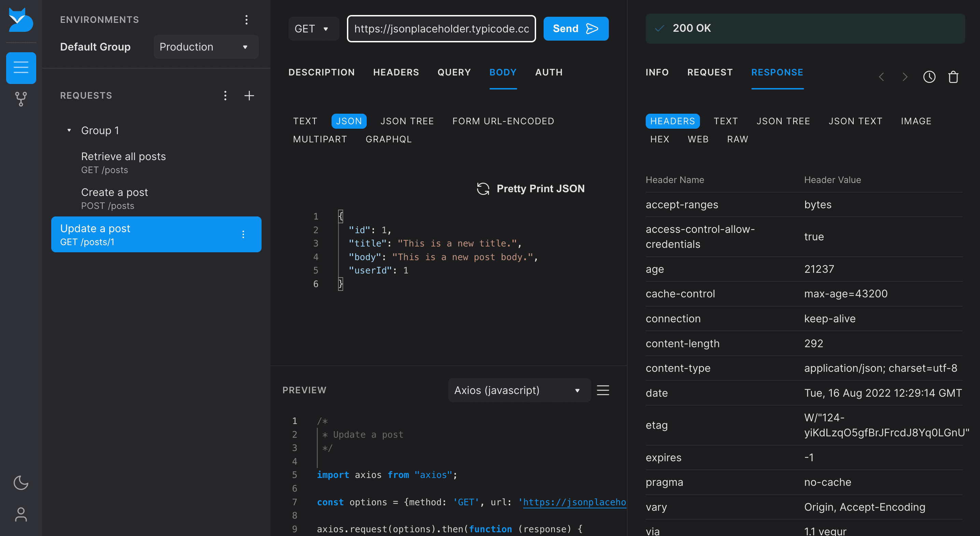980x536 pixels.
Task: Switch to the Auth tab
Action: click(549, 72)
